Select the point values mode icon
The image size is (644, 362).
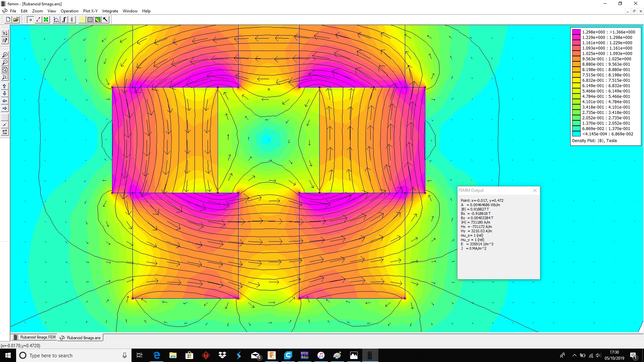(31, 20)
